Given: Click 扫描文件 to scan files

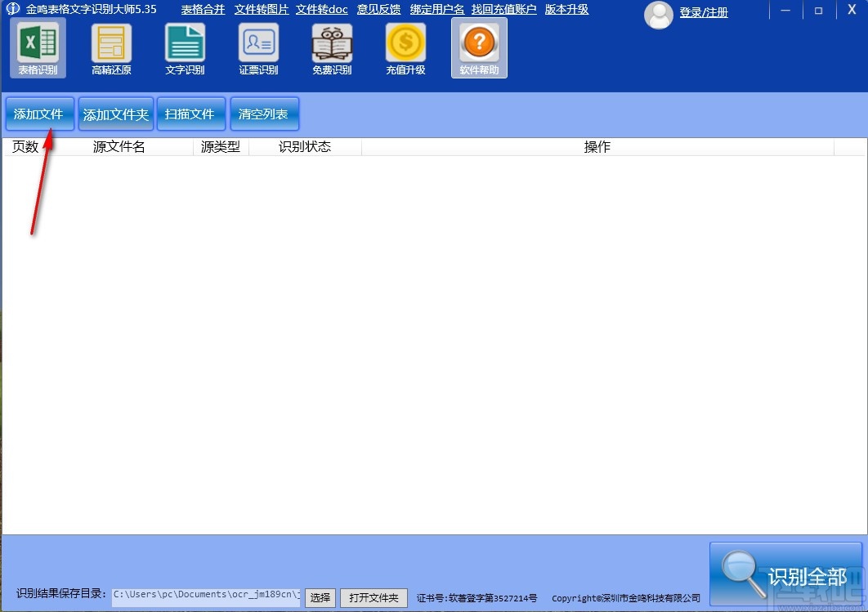Looking at the screenshot, I should pyautogui.click(x=190, y=114).
